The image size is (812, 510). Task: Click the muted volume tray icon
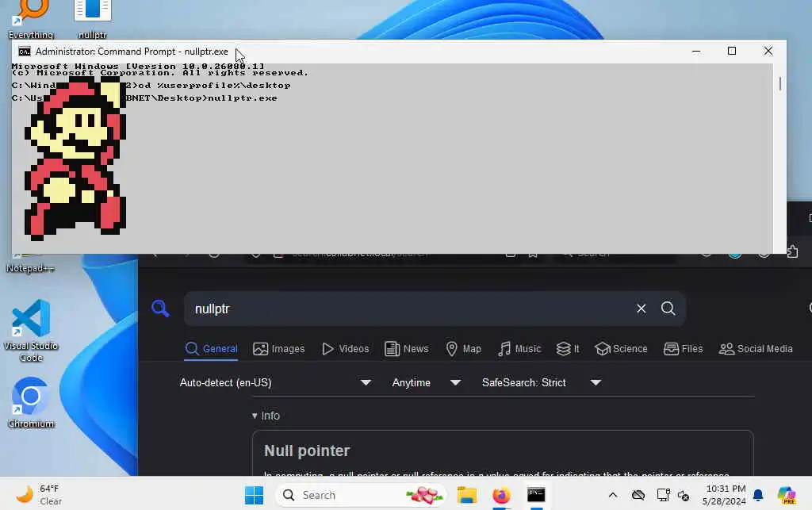(x=684, y=496)
